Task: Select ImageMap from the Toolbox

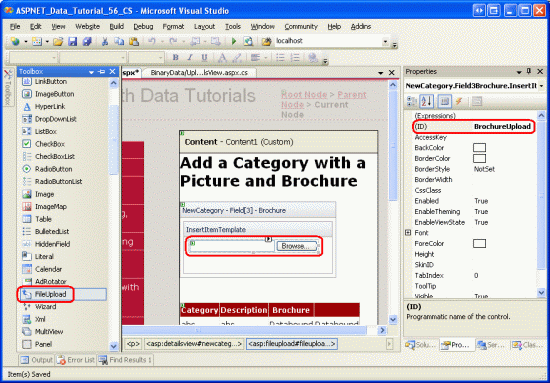Action: pos(51,207)
